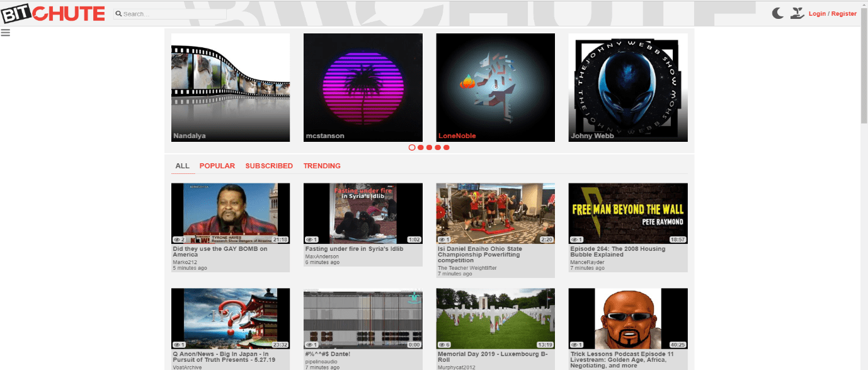Select the fourth carousel page dot

coord(438,147)
